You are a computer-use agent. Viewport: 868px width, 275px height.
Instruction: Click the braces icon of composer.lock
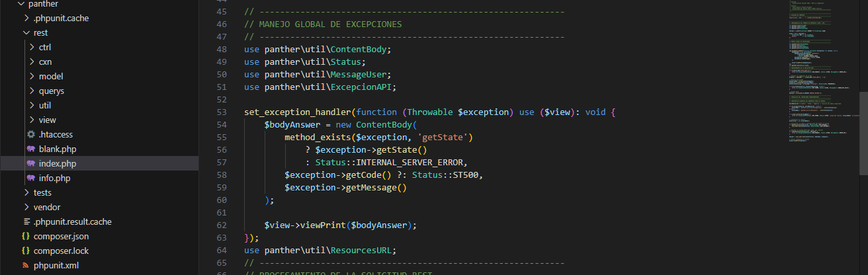(26, 251)
